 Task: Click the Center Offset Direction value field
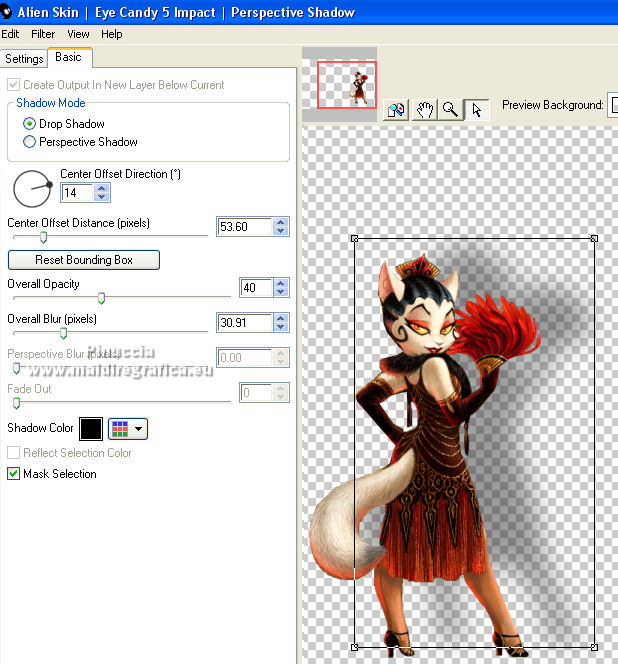pos(77,193)
